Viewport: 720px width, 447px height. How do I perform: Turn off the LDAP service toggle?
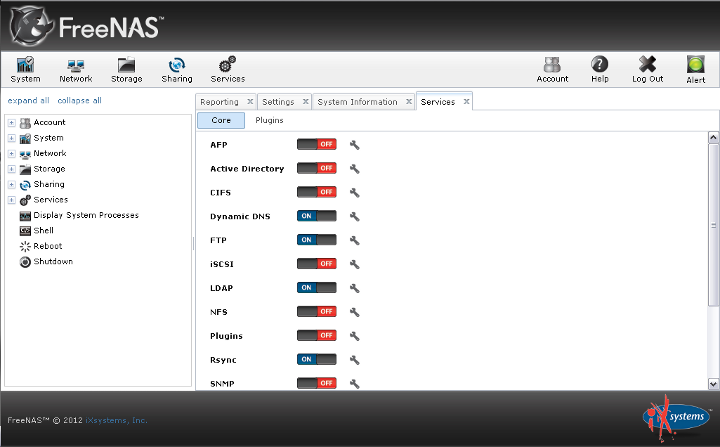[x=317, y=288]
